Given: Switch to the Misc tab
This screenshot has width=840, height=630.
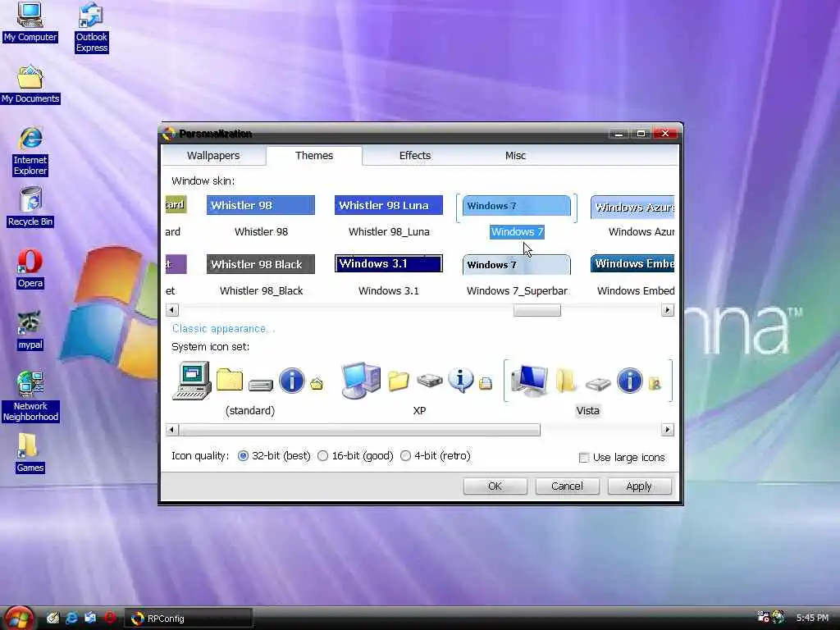Looking at the screenshot, I should point(515,155).
